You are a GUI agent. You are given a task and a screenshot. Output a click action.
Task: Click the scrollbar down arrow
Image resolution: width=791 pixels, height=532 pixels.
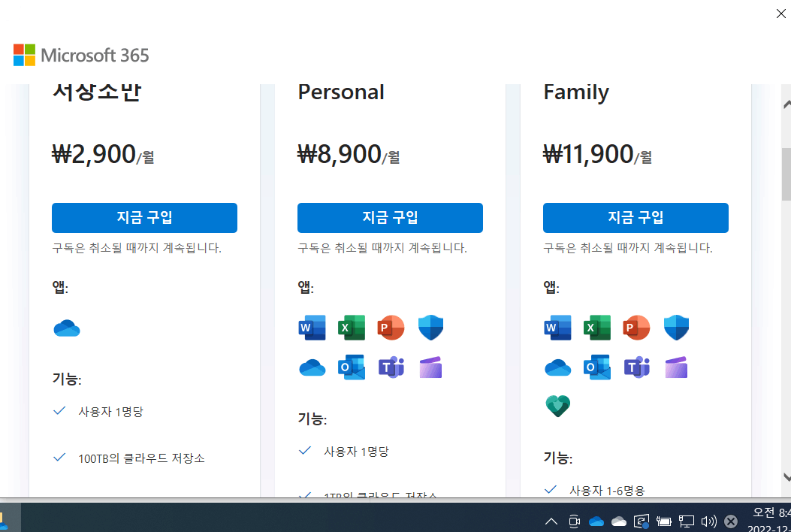tap(786, 476)
